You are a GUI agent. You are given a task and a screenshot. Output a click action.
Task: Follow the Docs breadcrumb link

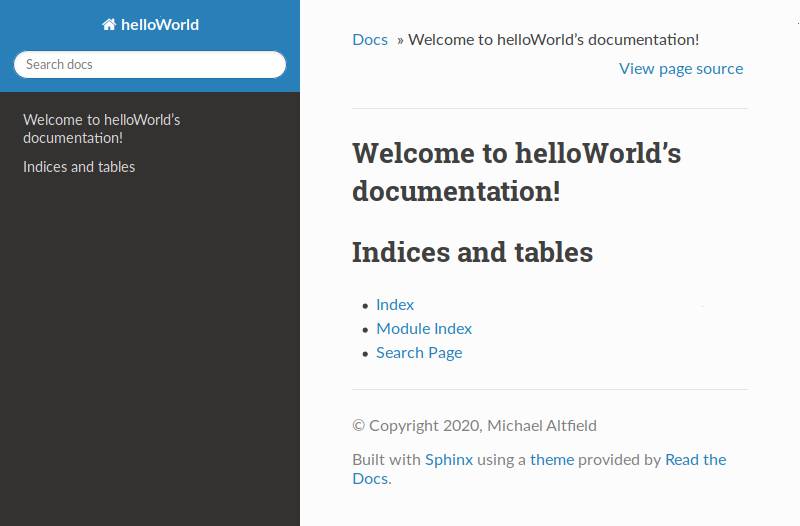tap(370, 40)
